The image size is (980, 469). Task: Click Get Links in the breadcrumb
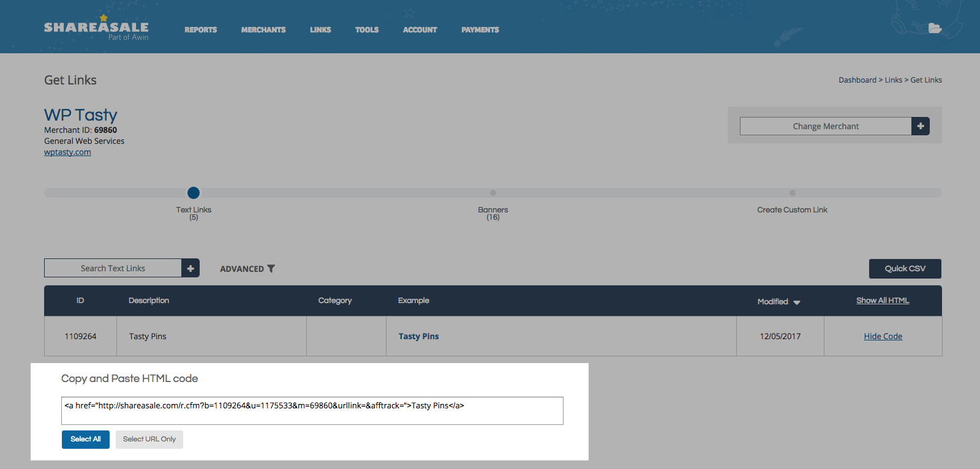(926, 80)
